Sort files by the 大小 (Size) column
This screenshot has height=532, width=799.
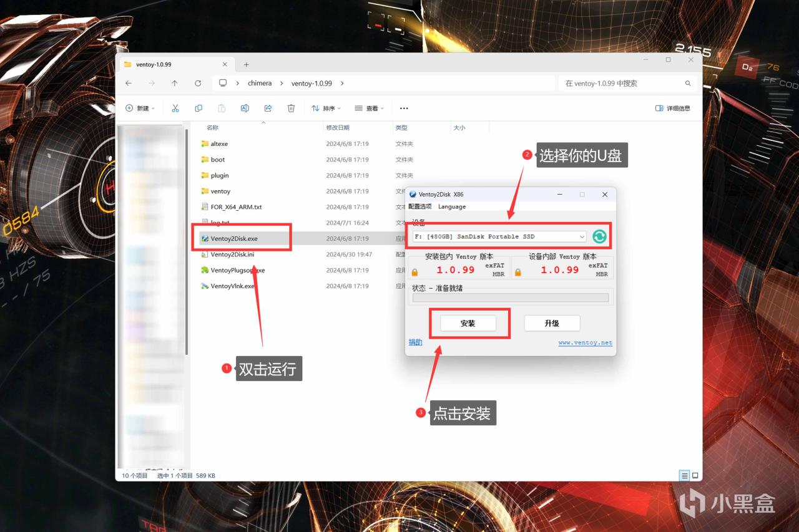(459, 127)
